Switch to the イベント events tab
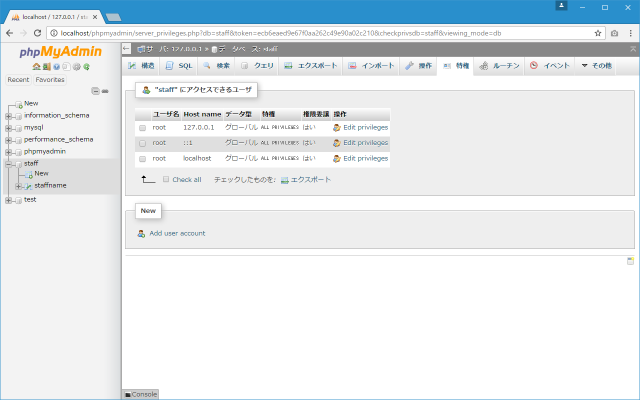The image size is (640, 400). (x=550, y=66)
